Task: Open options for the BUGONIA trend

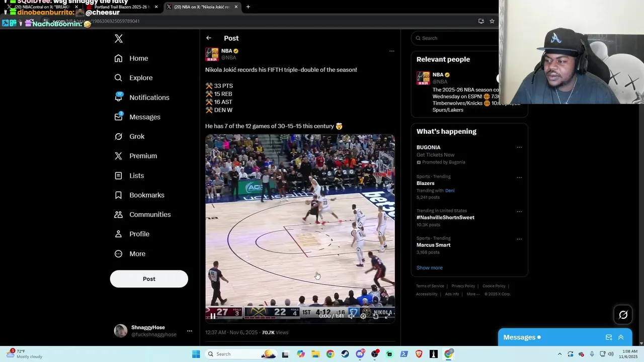Action: [x=519, y=147]
